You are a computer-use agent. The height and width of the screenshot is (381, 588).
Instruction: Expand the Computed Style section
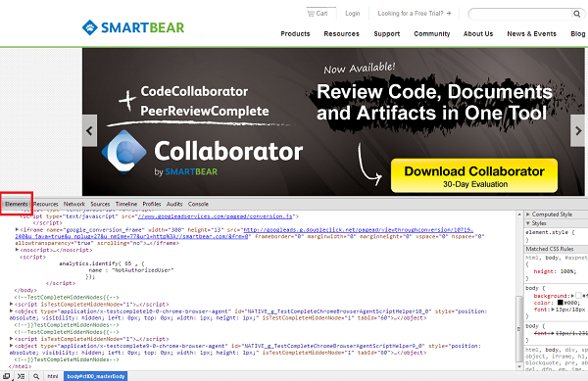(x=528, y=214)
